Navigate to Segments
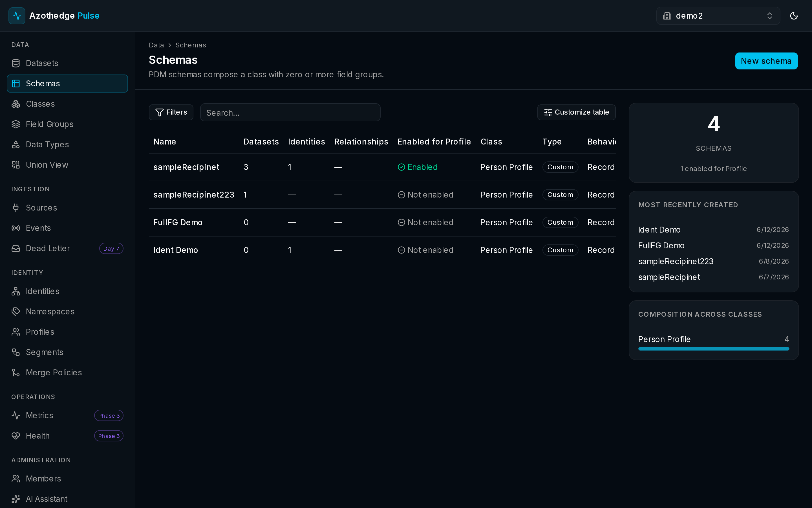This screenshot has width=812, height=508. 67,352
